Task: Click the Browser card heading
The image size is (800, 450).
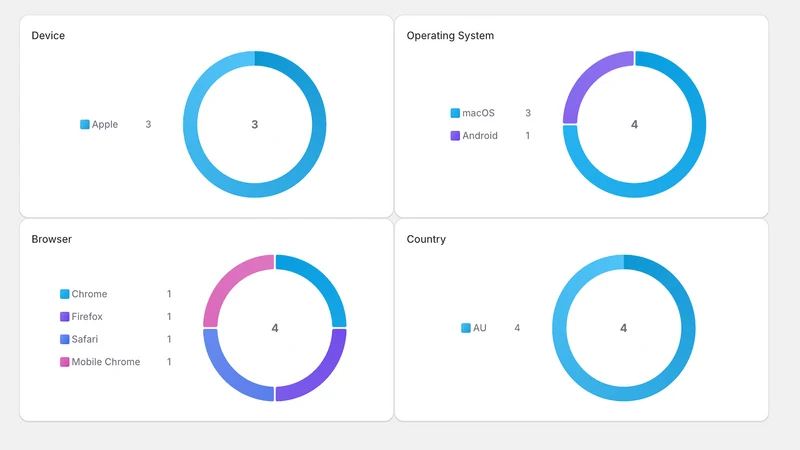Action: [x=52, y=239]
